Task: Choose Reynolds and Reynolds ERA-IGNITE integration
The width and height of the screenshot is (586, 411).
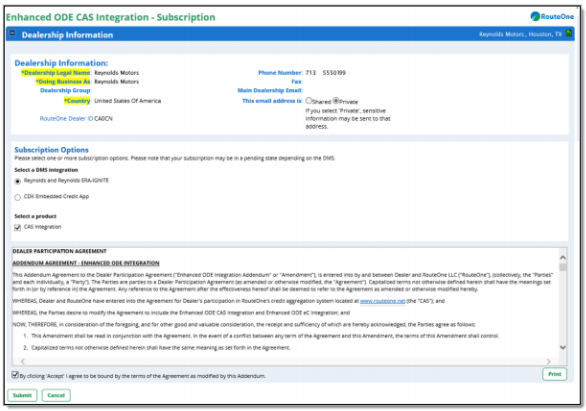Action: pos(18,182)
